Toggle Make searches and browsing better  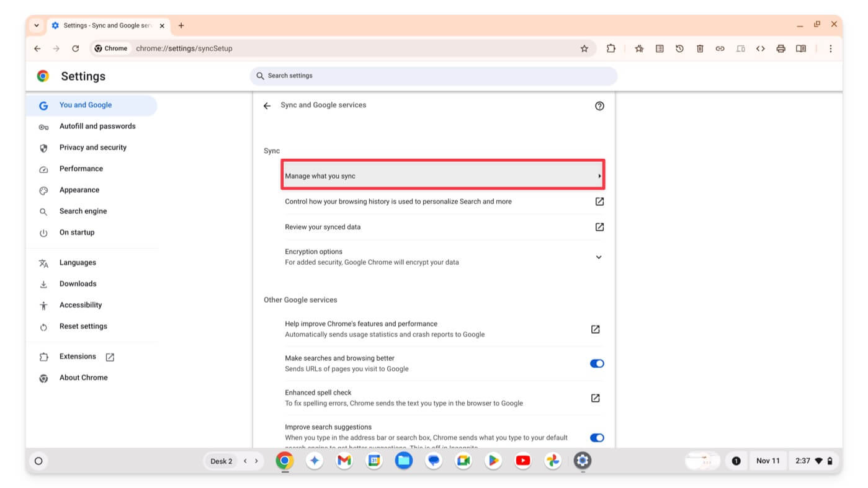click(597, 363)
